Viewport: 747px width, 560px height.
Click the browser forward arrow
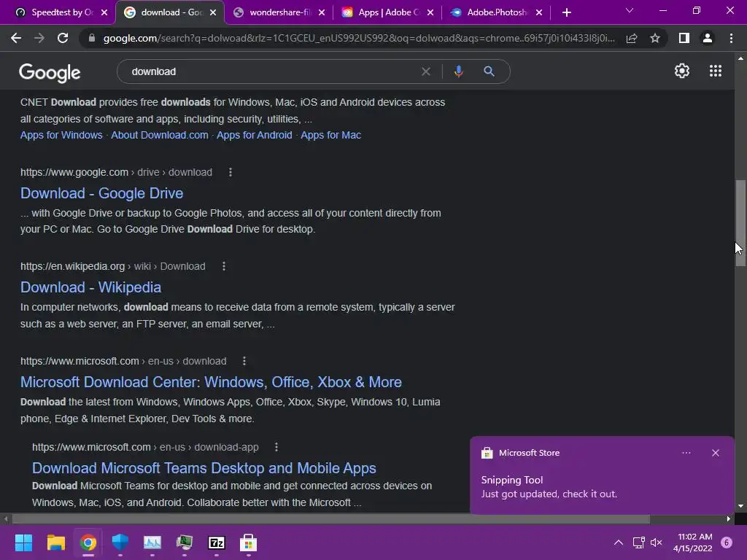[x=39, y=38]
